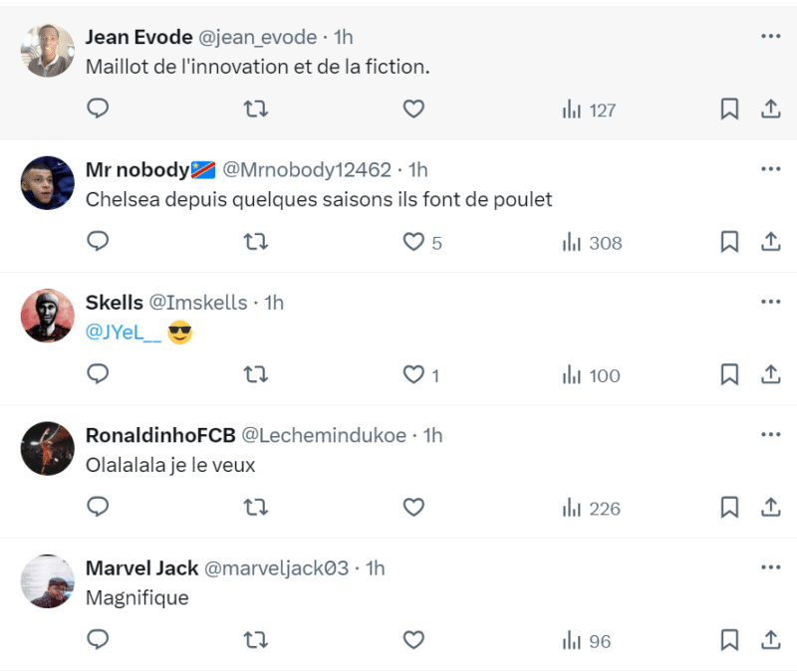Reply to Marvel Jack's Magnifique tweet
This screenshot has width=797, height=672.
pos(98,641)
